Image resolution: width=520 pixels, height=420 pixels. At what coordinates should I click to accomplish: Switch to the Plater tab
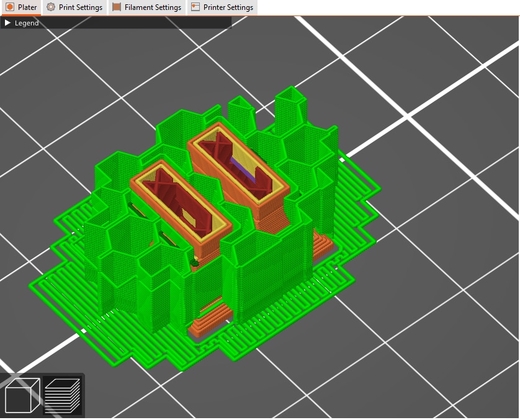(21, 7)
